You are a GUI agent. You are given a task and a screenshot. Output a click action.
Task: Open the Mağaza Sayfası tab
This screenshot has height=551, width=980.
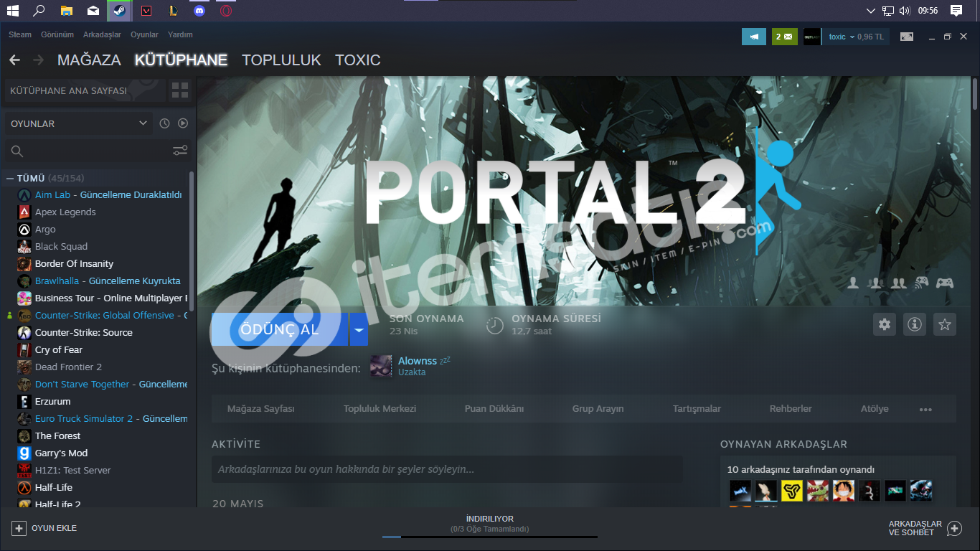pyautogui.click(x=261, y=408)
